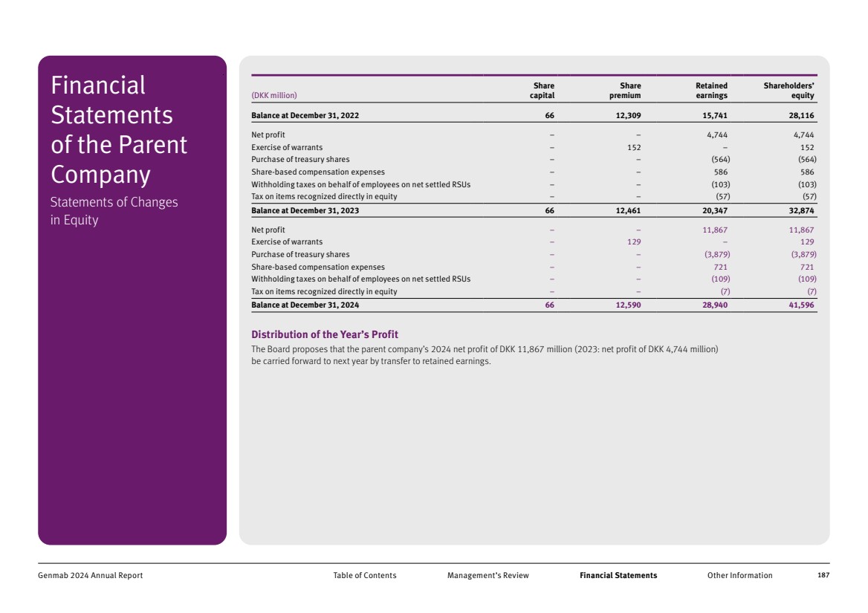This screenshot has height=613, width=868.
Task: Click the Distribution of the Year's Profit heading
Action: coord(325,334)
